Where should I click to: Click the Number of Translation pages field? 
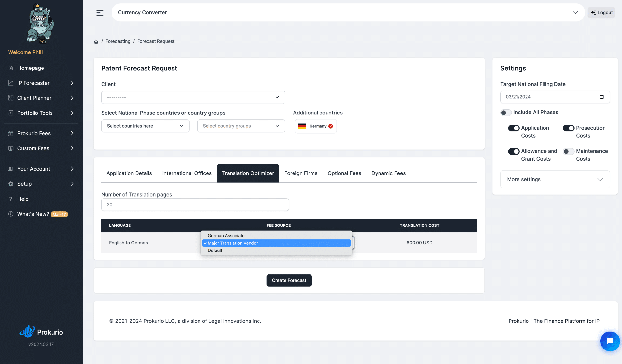[195, 205]
